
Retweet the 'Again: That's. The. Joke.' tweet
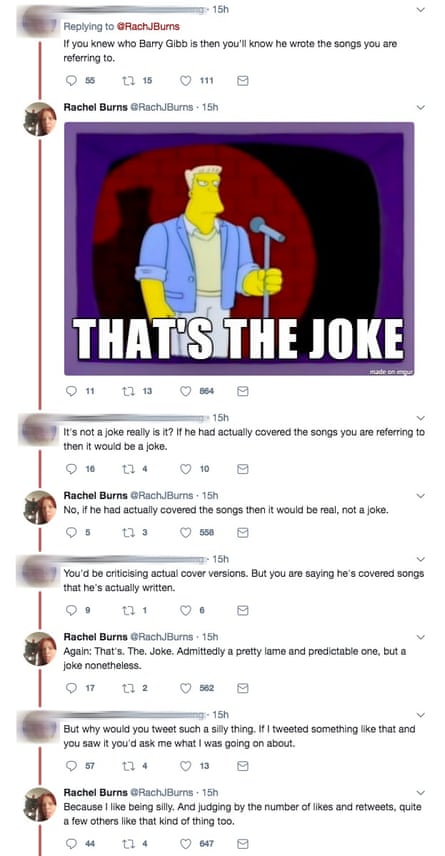pos(128,688)
